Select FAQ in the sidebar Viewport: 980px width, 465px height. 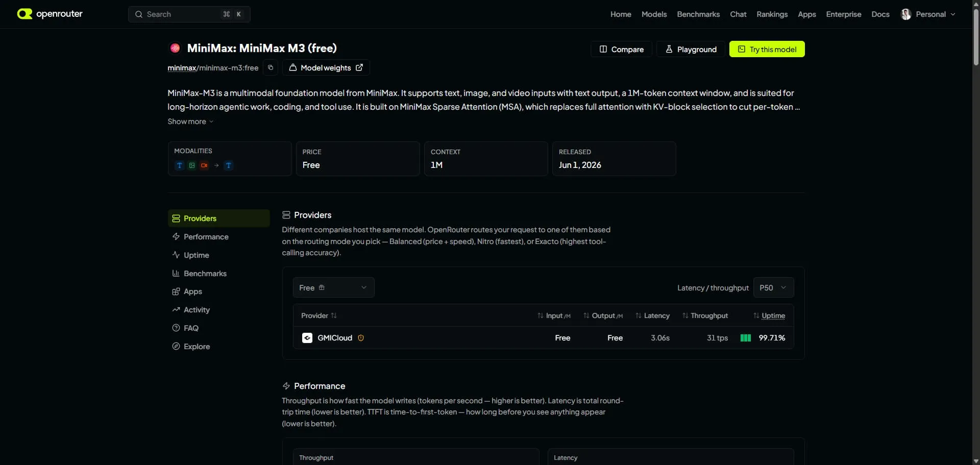218,328
